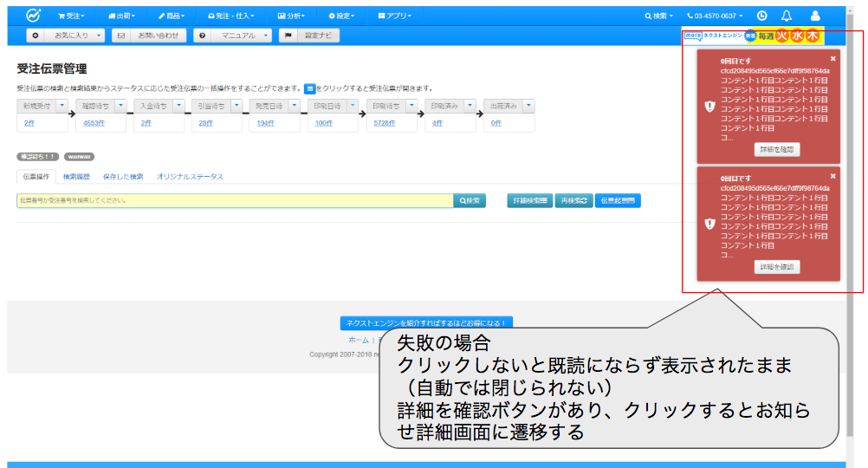Switch to the オリジナルステータス tab
The height and width of the screenshot is (468, 868).
click(190, 177)
